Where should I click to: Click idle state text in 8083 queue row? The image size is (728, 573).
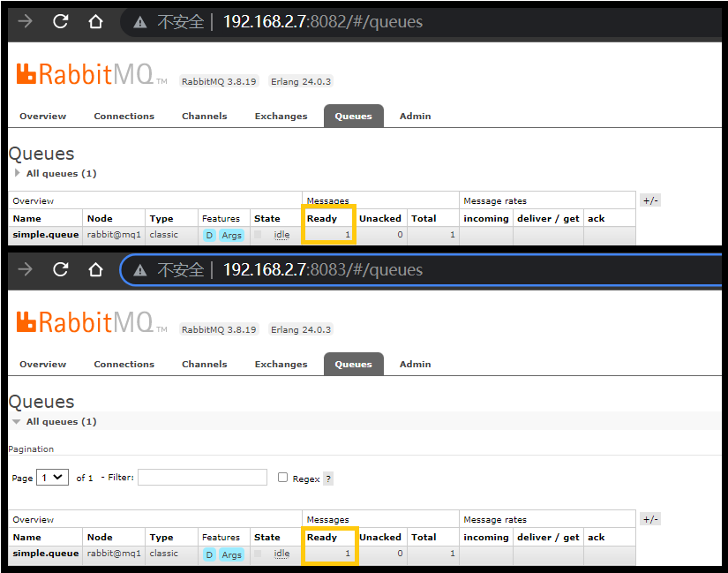281,554
